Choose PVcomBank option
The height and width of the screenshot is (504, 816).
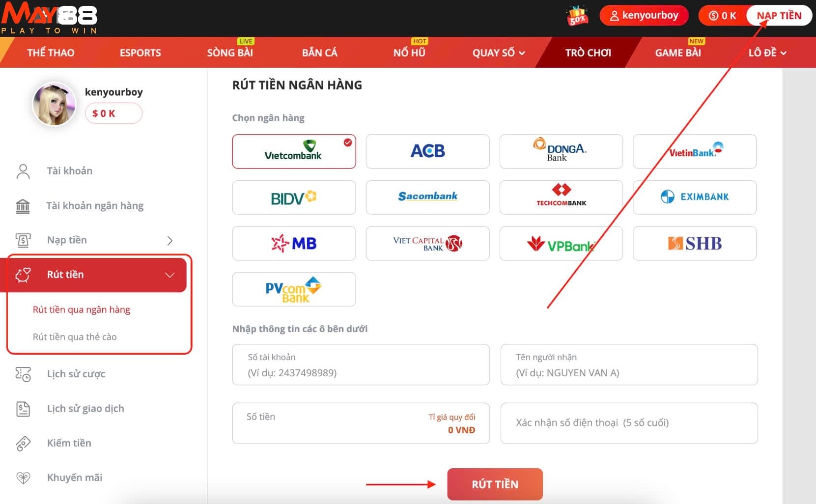[x=294, y=289]
